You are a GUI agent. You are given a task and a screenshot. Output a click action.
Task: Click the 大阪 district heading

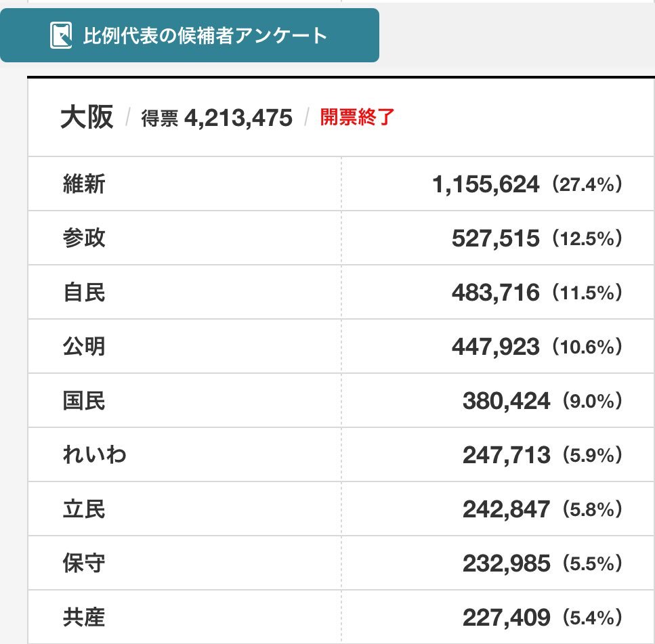tap(87, 117)
